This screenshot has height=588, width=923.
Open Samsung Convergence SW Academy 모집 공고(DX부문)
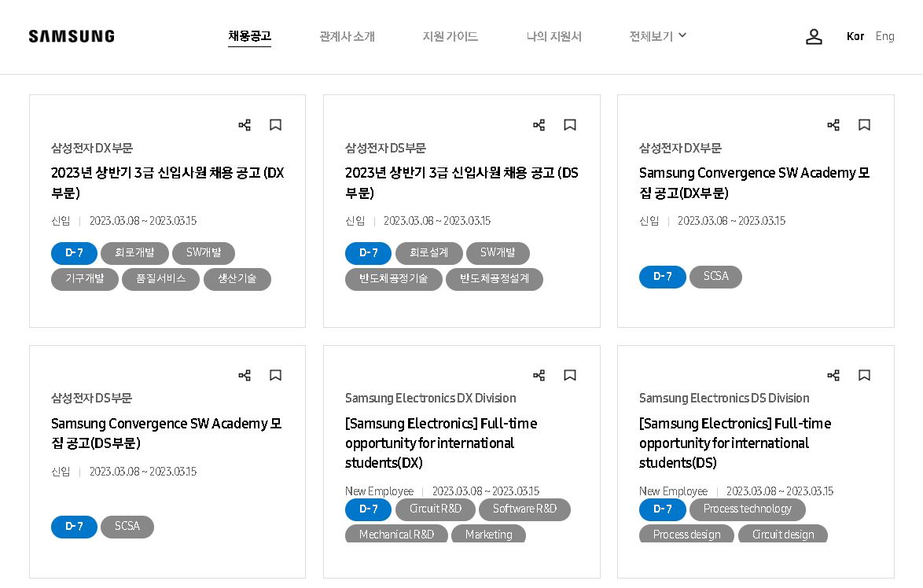pyautogui.click(x=754, y=182)
